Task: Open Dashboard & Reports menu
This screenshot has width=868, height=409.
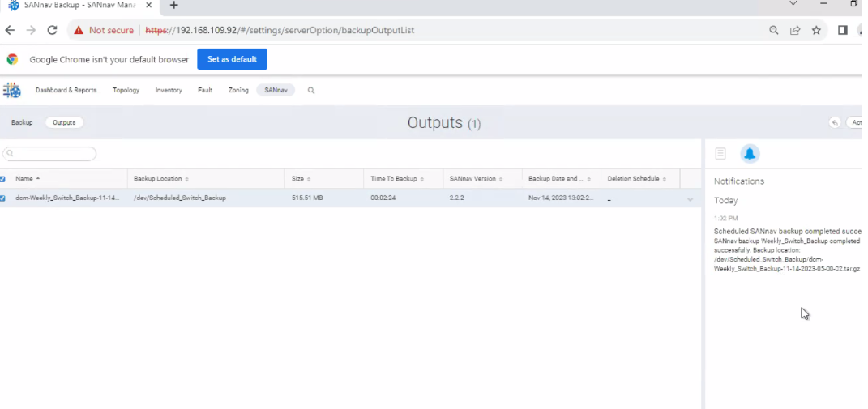Action: click(66, 90)
